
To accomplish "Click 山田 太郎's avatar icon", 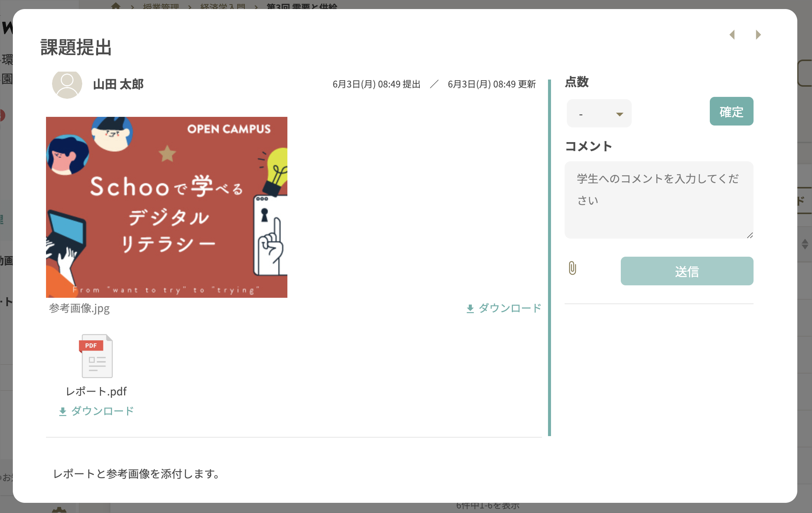I will pos(67,84).
